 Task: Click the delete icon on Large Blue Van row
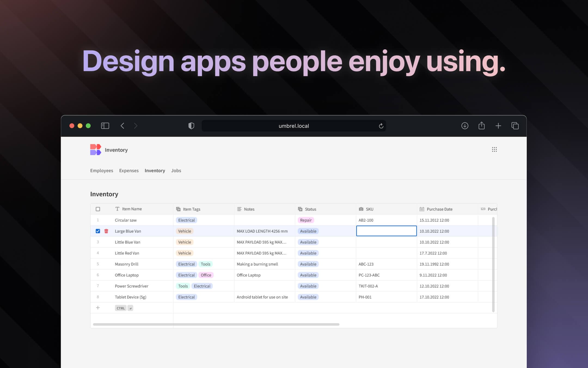(106, 231)
